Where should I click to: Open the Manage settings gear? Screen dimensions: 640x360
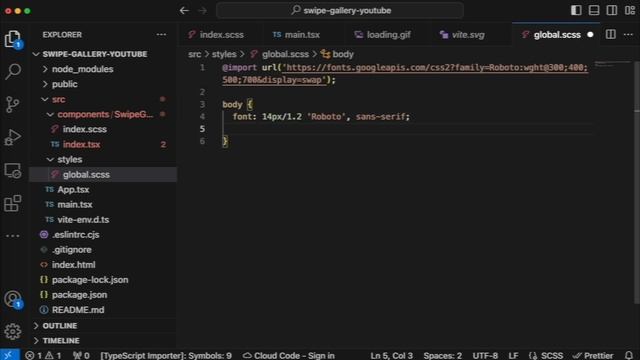coord(13,331)
